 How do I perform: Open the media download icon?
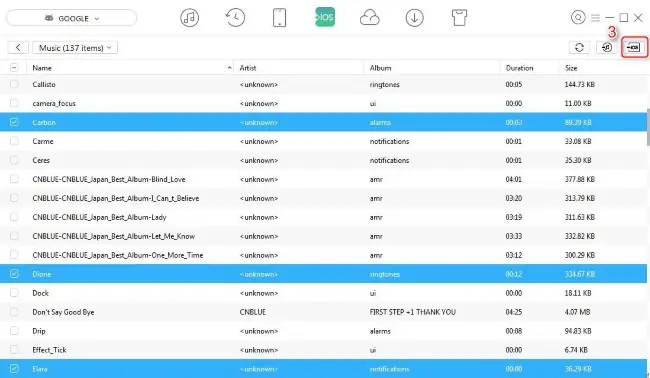415,18
